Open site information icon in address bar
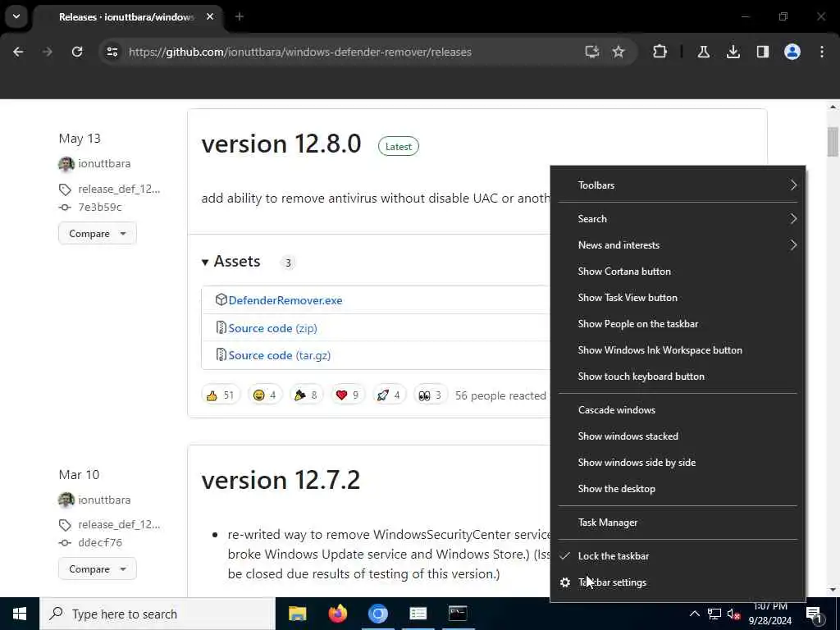The height and width of the screenshot is (630, 840). click(112, 52)
